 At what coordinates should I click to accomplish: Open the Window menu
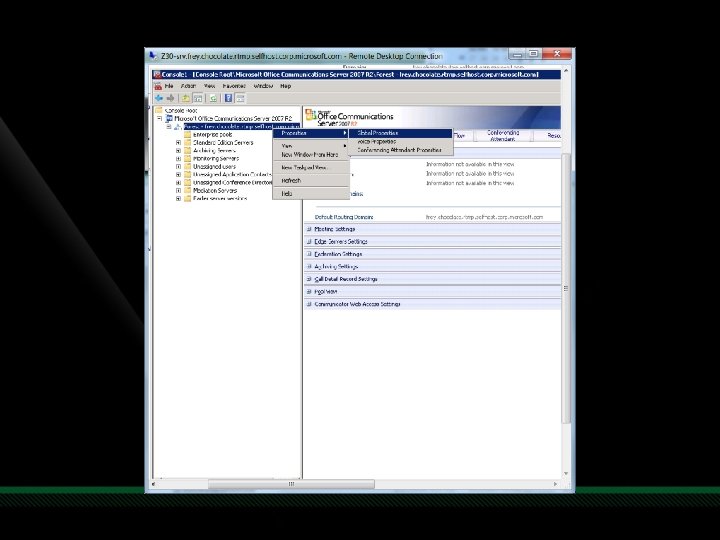pyautogui.click(x=263, y=86)
